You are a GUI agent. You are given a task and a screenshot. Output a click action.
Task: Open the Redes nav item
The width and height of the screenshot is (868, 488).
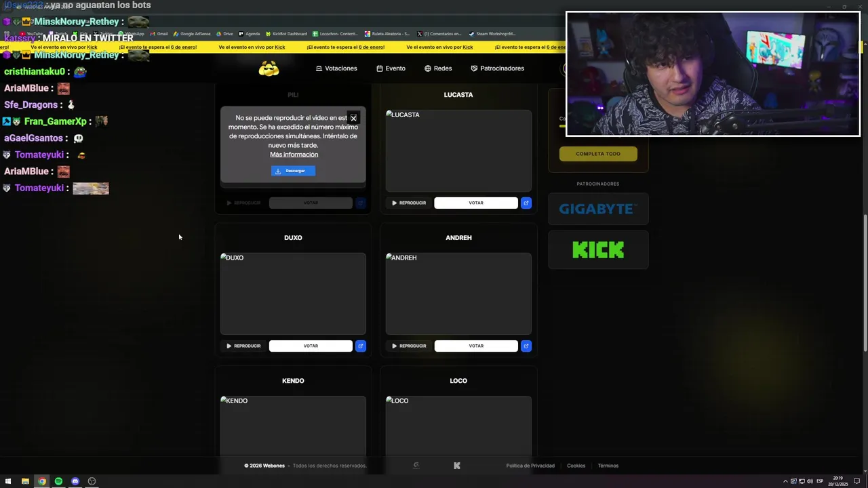pos(438,68)
